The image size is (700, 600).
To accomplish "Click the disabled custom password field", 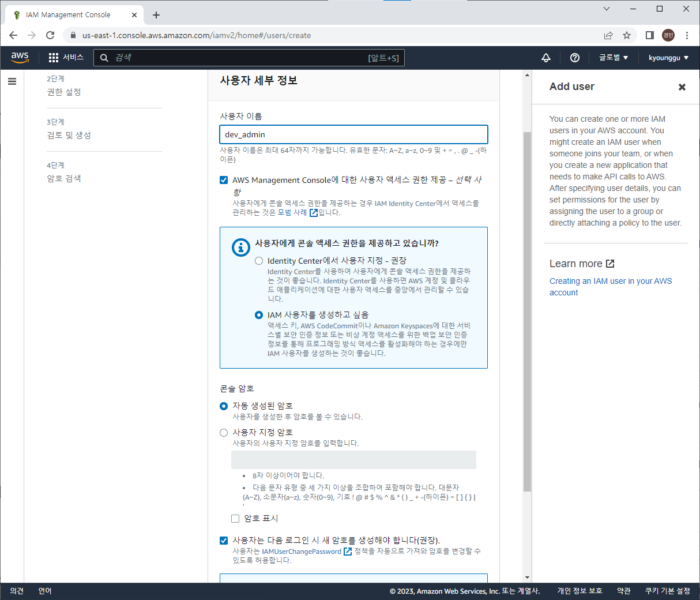I will (x=353, y=460).
